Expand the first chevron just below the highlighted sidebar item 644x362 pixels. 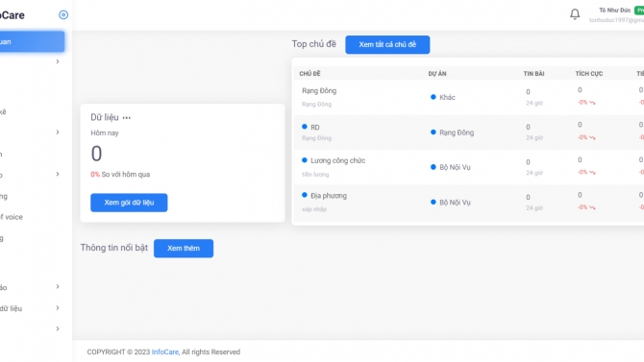(x=58, y=61)
